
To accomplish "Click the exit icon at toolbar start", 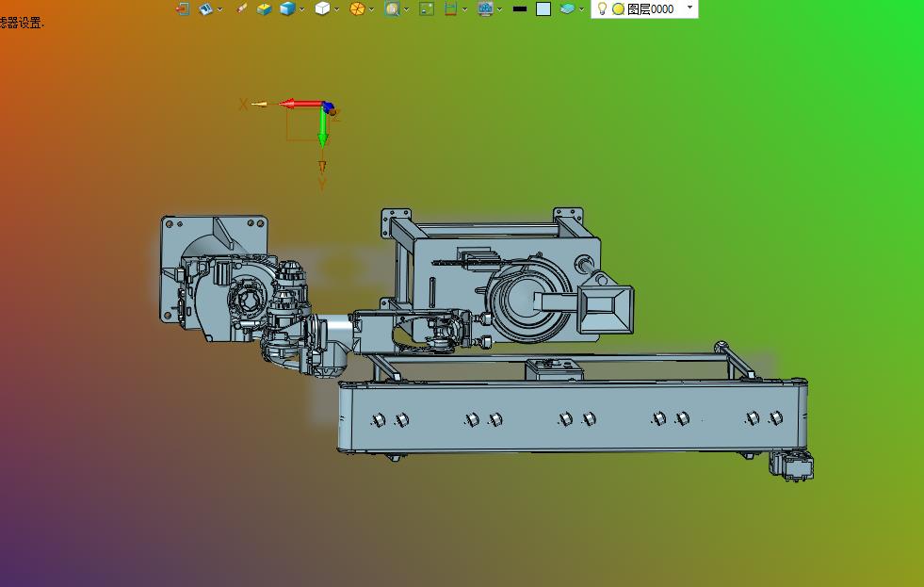I will tap(183, 8).
